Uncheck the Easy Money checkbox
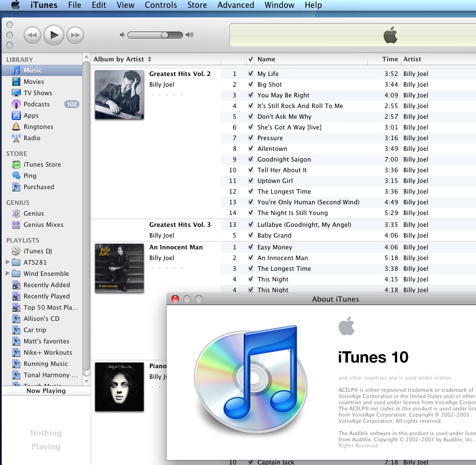Image resolution: width=476 pixels, height=465 pixels. (x=251, y=247)
